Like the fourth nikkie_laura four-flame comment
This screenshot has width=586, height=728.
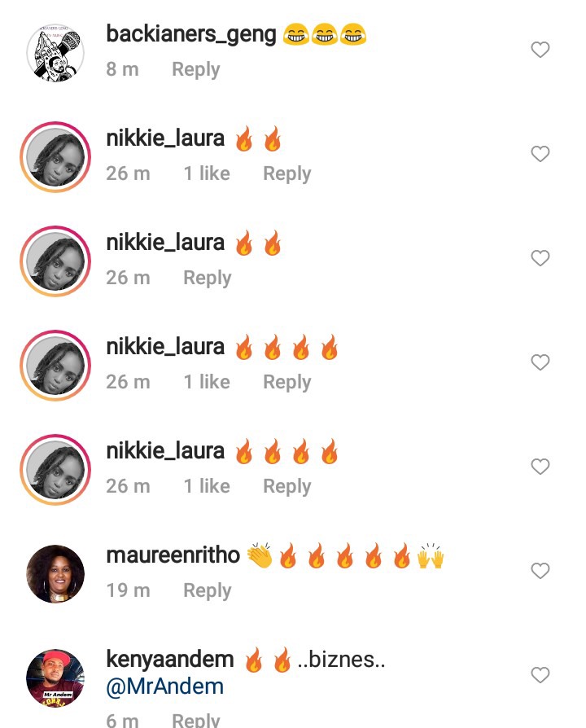540,467
